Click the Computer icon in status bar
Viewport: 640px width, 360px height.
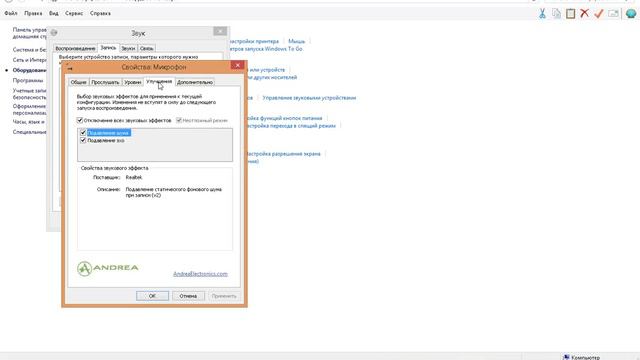tap(566, 357)
